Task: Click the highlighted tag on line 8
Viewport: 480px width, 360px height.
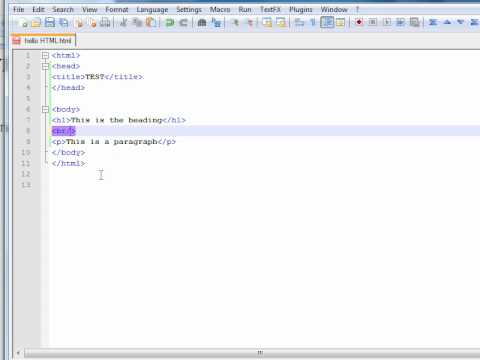Action: click(x=64, y=131)
